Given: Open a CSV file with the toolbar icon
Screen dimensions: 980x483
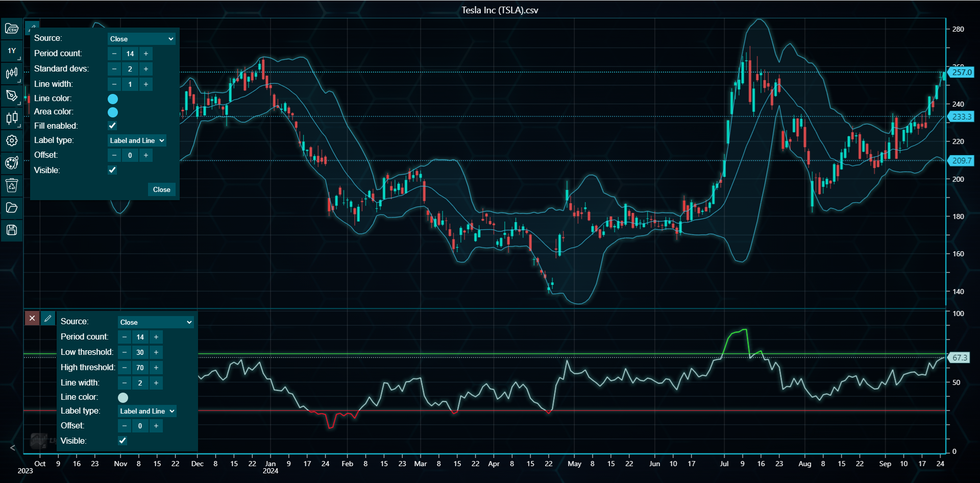Looking at the screenshot, I should coord(12,29).
